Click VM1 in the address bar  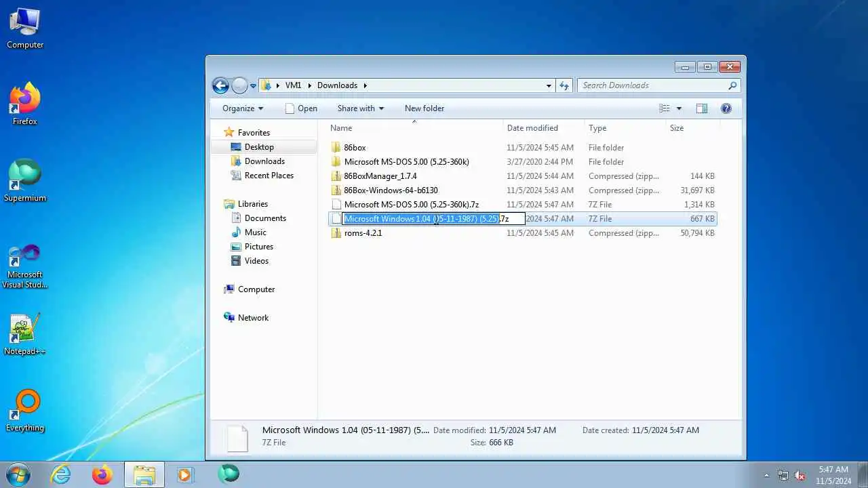pyautogui.click(x=293, y=85)
